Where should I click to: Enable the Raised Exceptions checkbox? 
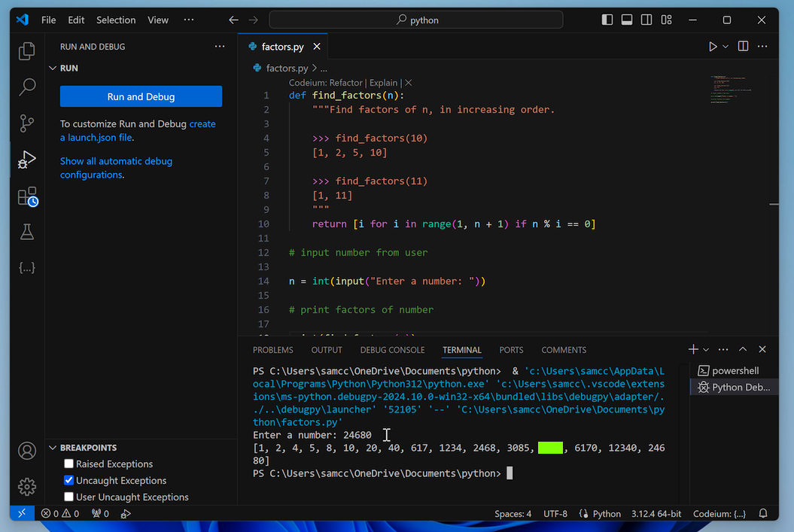(x=69, y=464)
